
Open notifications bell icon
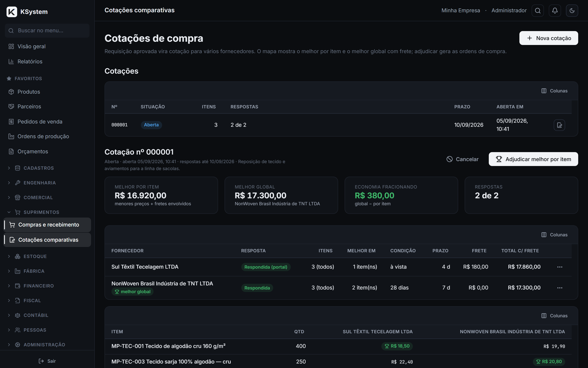(x=555, y=10)
